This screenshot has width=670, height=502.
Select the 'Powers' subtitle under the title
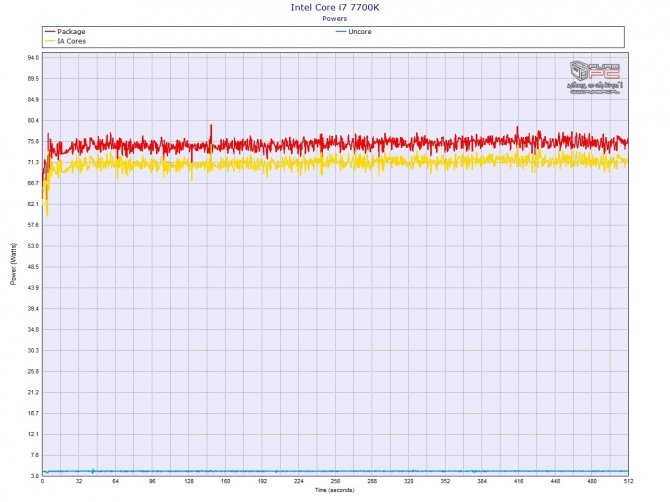(x=335, y=18)
